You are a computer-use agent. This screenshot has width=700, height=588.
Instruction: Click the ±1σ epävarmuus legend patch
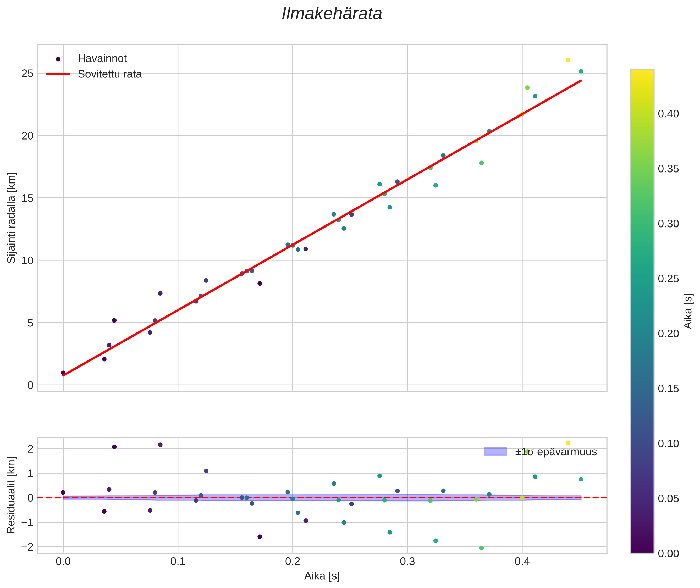(495, 451)
